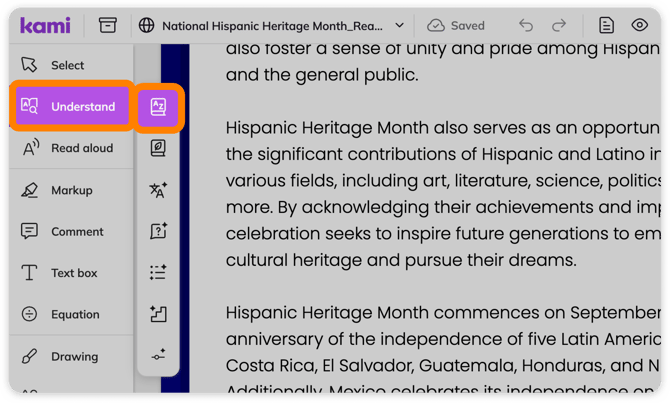Open document named National Hispanic Heritage Month
Screen dimensions: 670x403
(x=272, y=26)
